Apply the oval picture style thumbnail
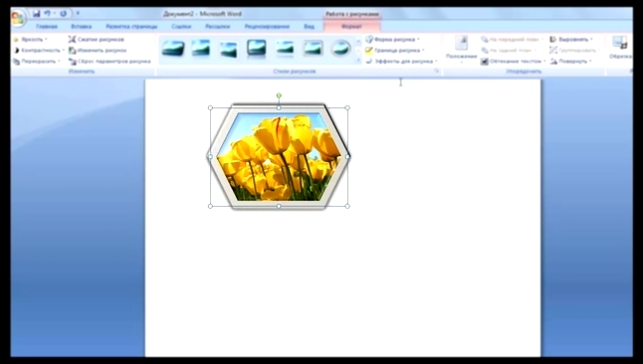The image size is (643, 364). coord(340,49)
